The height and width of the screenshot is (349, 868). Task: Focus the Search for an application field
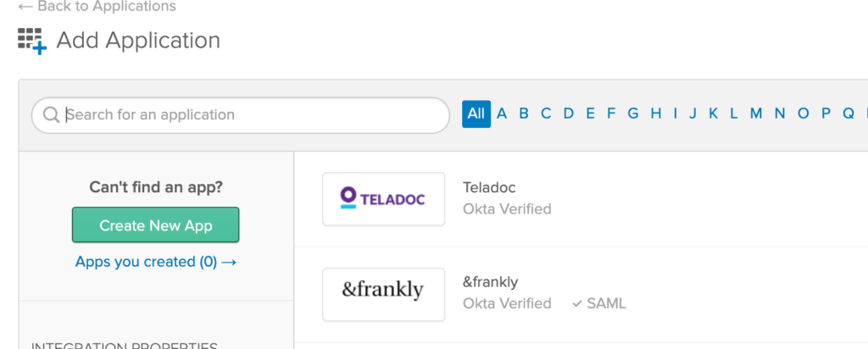240,115
